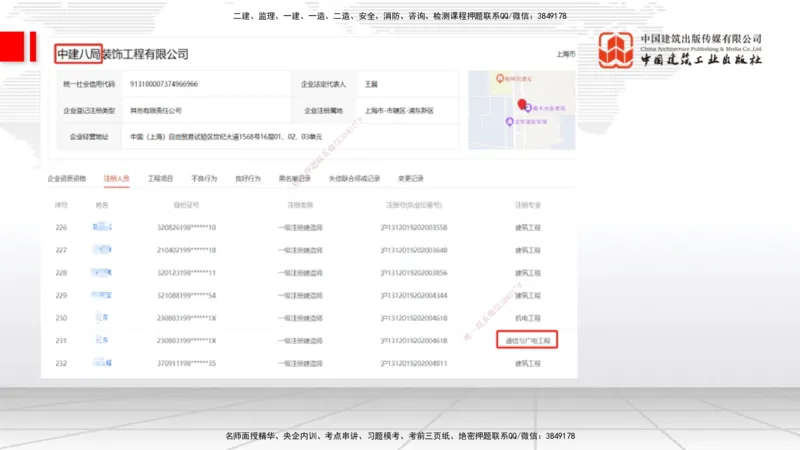Open the 变更记录 tab

[411, 179]
